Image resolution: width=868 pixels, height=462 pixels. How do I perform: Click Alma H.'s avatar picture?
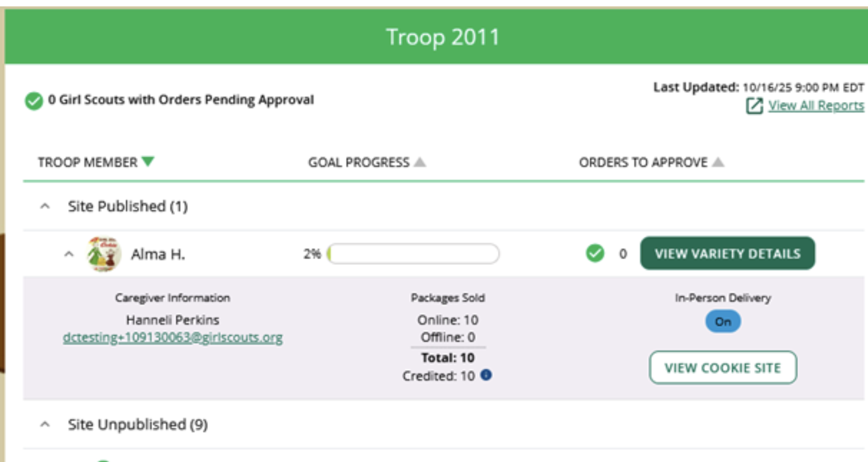tap(103, 254)
